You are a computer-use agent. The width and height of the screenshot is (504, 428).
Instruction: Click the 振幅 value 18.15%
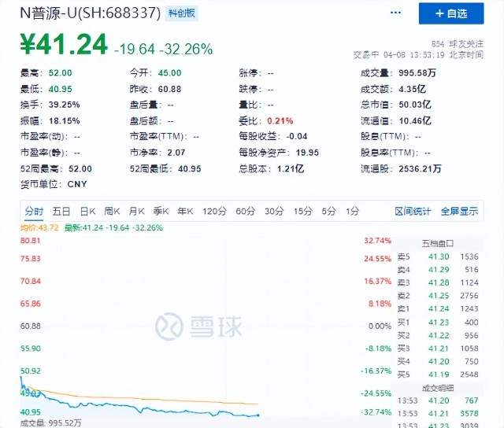64,121
